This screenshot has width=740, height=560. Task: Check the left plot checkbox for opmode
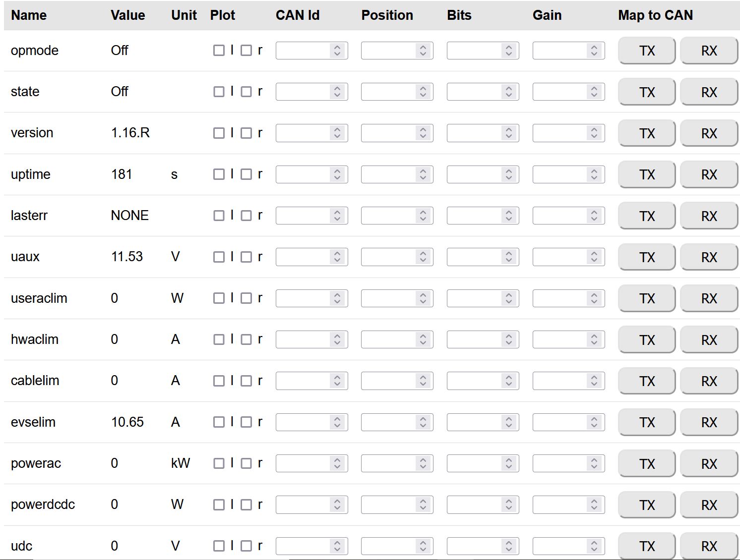click(x=219, y=51)
